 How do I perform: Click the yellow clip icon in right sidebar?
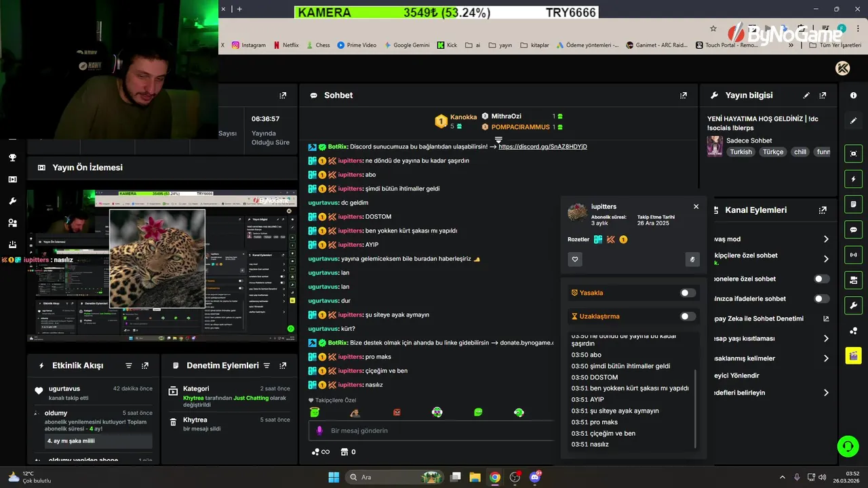tap(853, 355)
